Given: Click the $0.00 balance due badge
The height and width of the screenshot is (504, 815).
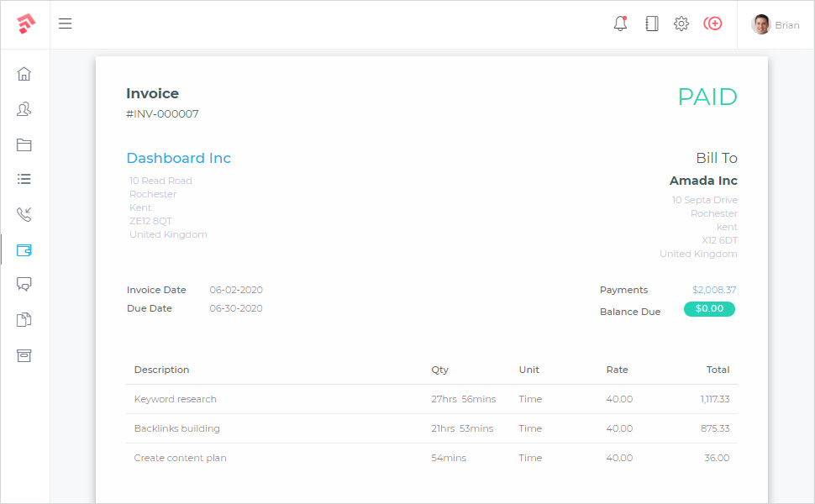Looking at the screenshot, I should pyautogui.click(x=709, y=309).
